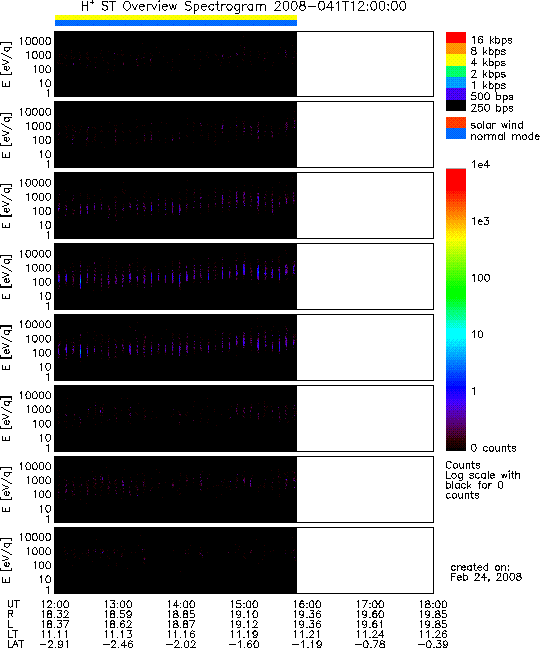Click the R value 18.32
This screenshot has width=540, height=648.
pos(55,615)
